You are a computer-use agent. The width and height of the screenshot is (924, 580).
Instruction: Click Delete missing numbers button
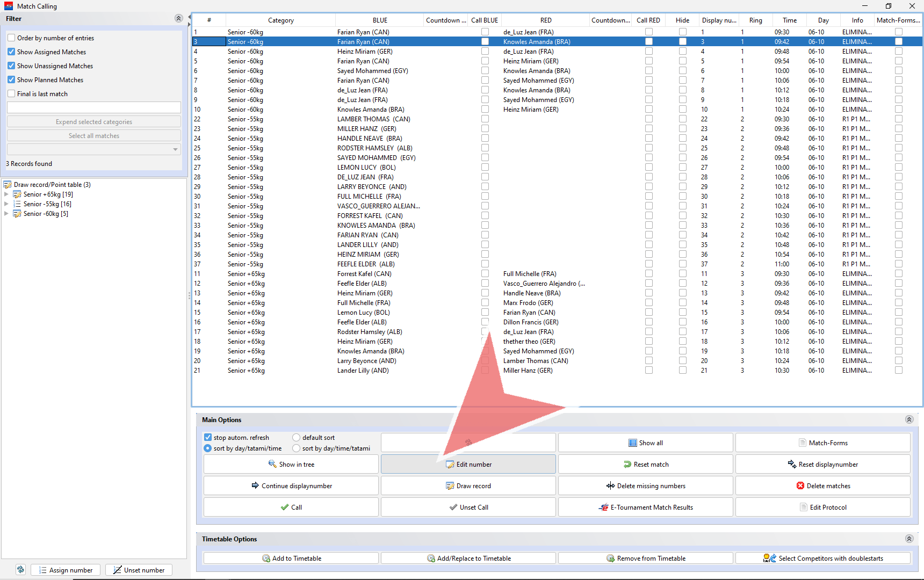tap(645, 486)
